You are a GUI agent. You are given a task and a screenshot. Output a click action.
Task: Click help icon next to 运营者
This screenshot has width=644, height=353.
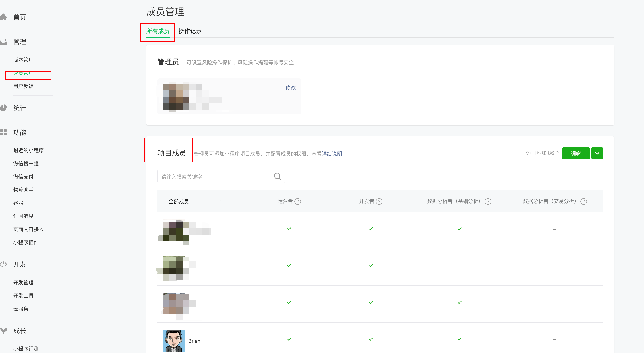tap(298, 202)
